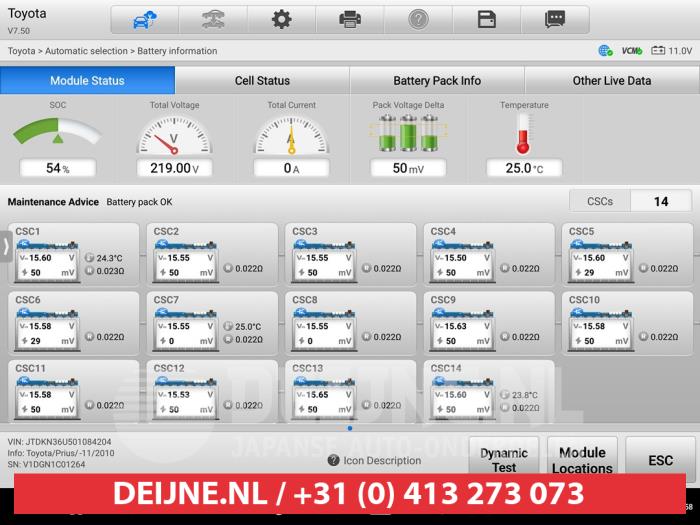Click the CSCs count 14

661,201
